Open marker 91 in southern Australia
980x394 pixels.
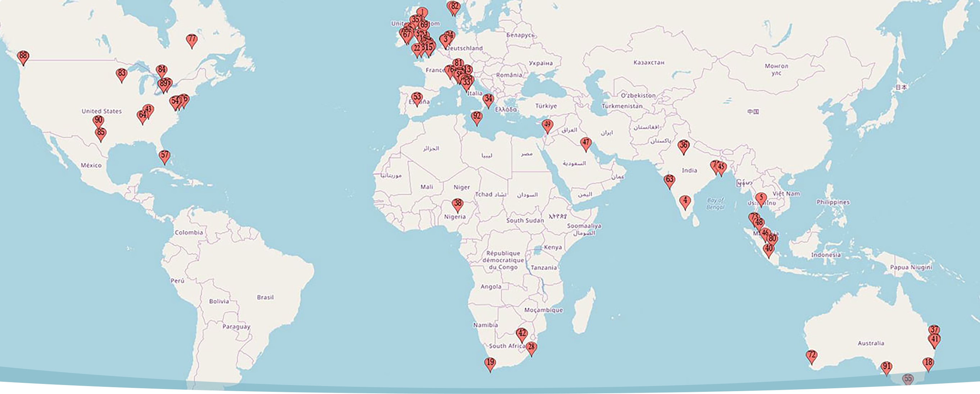pyautogui.click(x=886, y=367)
